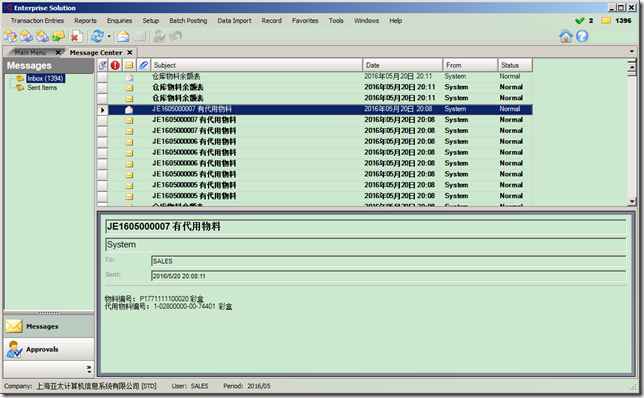Open help with the blue question icon

(582, 36)
